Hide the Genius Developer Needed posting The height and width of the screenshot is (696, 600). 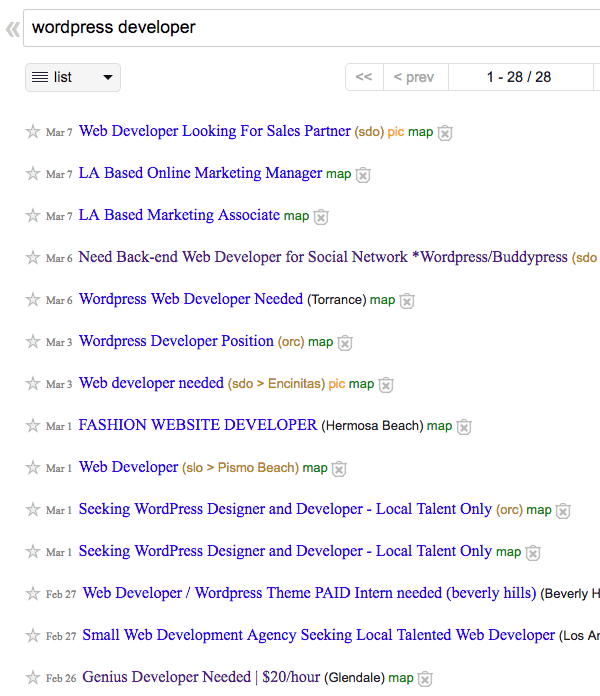(425, 679)
